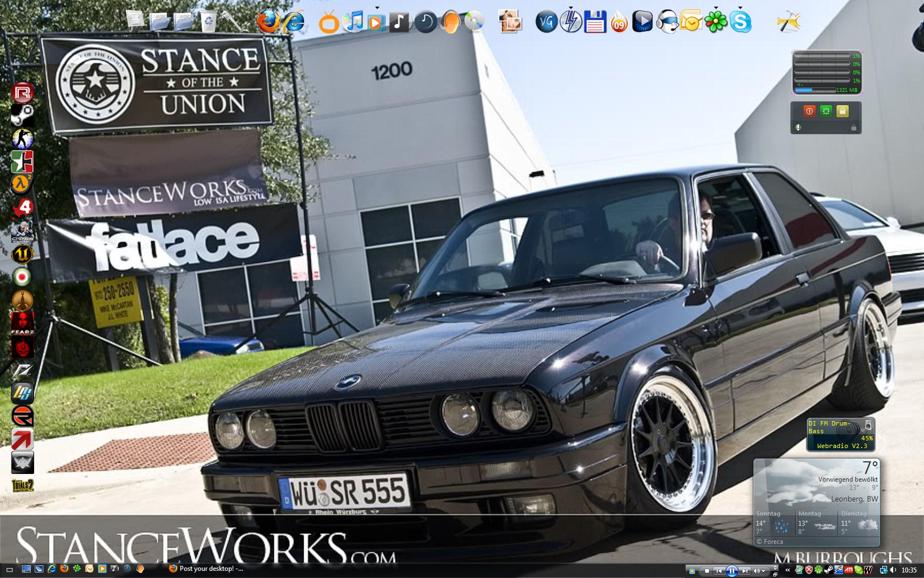Open the photo gallery icon in the dock
Image resolution: width=924 pixels, height=578 pixels.
pos(510,22)
